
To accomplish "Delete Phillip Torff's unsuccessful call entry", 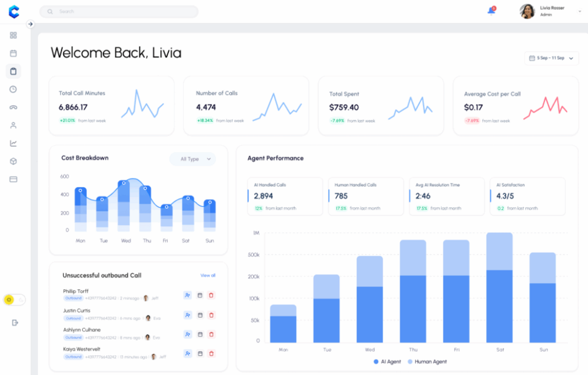I will coord(212,295).
